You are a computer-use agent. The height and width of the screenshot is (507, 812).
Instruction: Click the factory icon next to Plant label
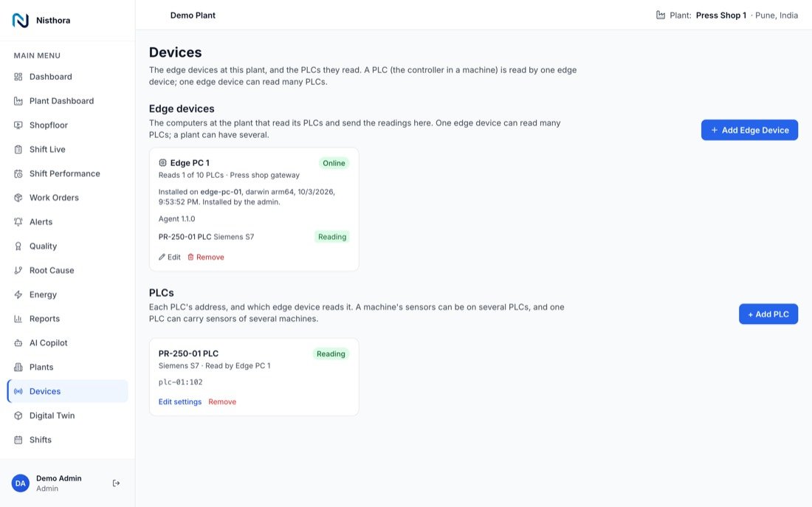point(660,15)
